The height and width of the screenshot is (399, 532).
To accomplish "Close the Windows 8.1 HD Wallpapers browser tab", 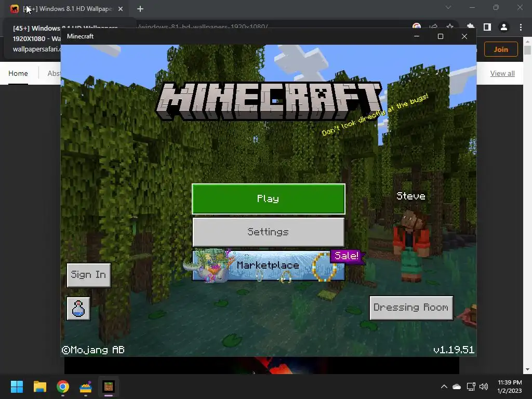I will click(121, 9).
